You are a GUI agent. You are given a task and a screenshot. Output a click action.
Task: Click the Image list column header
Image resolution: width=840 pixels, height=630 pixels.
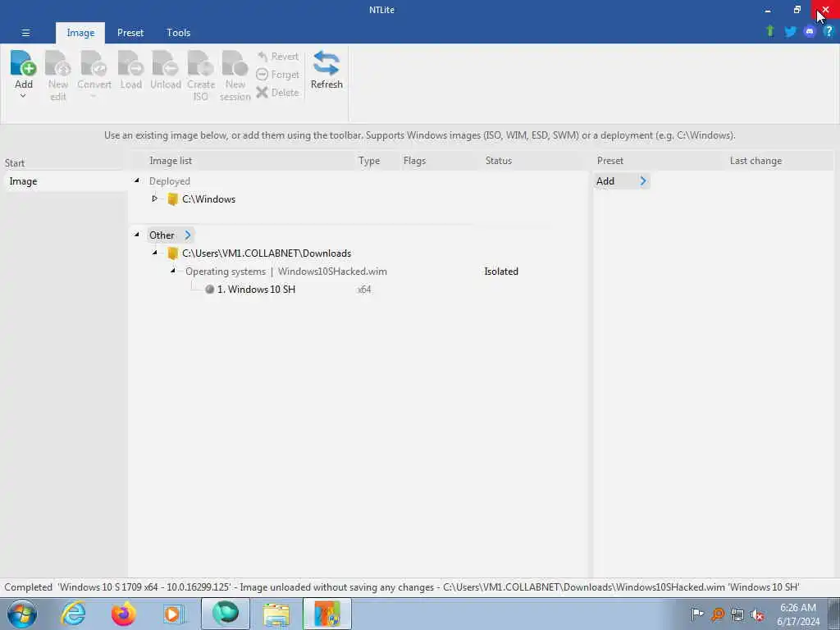tap(171, 161)
